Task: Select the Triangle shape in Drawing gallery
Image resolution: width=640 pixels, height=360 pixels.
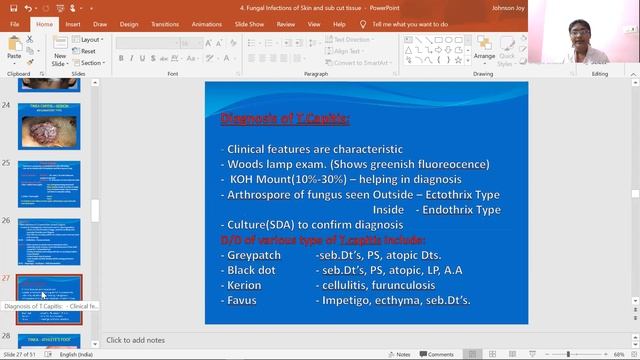Action: (408, 50)
